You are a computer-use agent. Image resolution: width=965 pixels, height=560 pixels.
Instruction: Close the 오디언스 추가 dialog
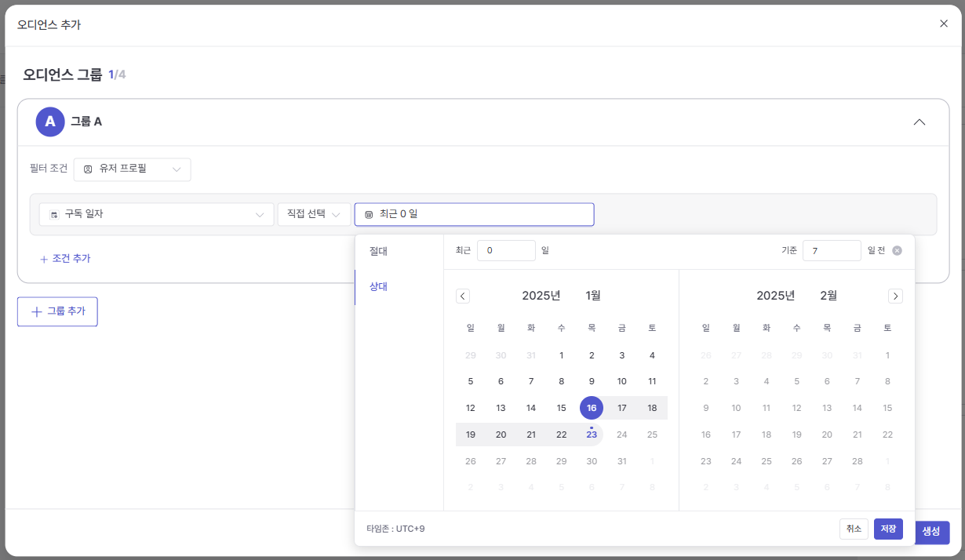(x=944, y=24)
